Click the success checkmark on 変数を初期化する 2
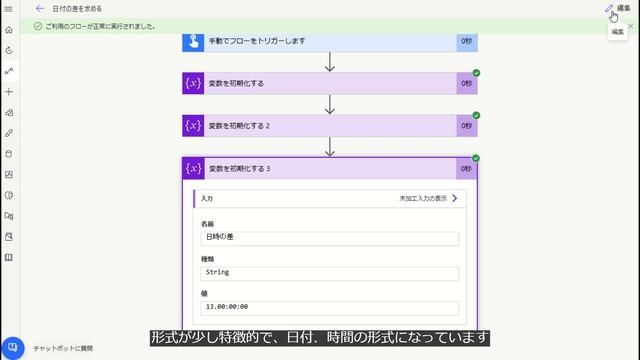 pyautogui.click(x=476, y=116)
